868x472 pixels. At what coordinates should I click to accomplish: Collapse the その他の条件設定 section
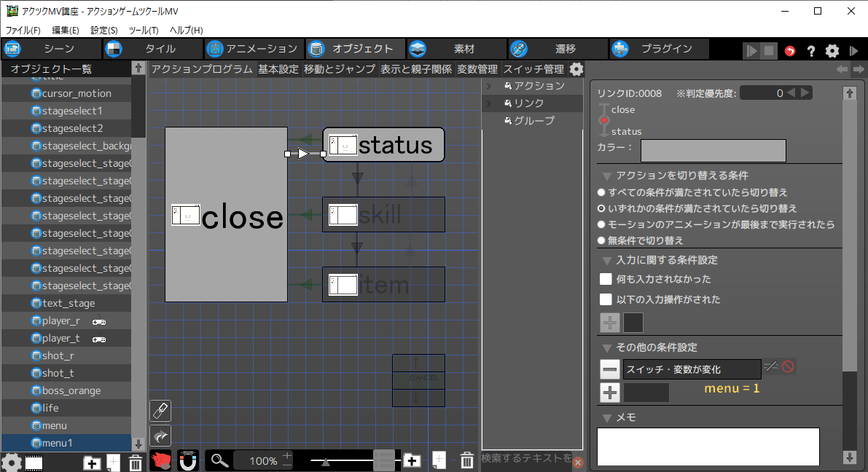tap(606, 347)
